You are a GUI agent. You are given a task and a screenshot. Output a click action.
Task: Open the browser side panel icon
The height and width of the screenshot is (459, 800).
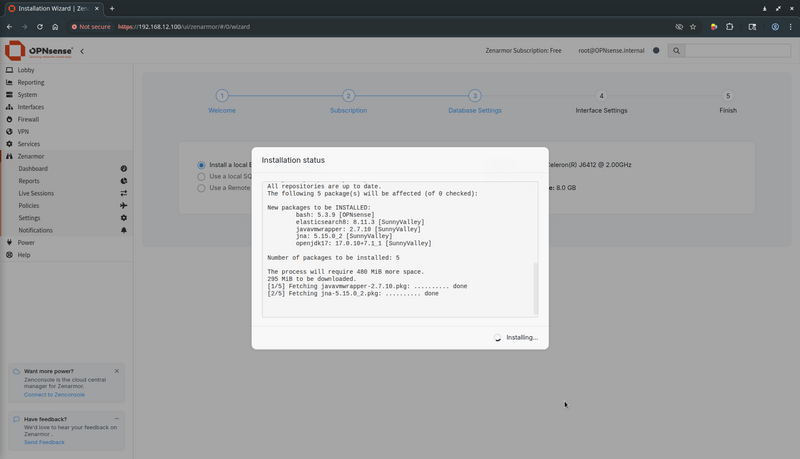click(x=752, y=27)
